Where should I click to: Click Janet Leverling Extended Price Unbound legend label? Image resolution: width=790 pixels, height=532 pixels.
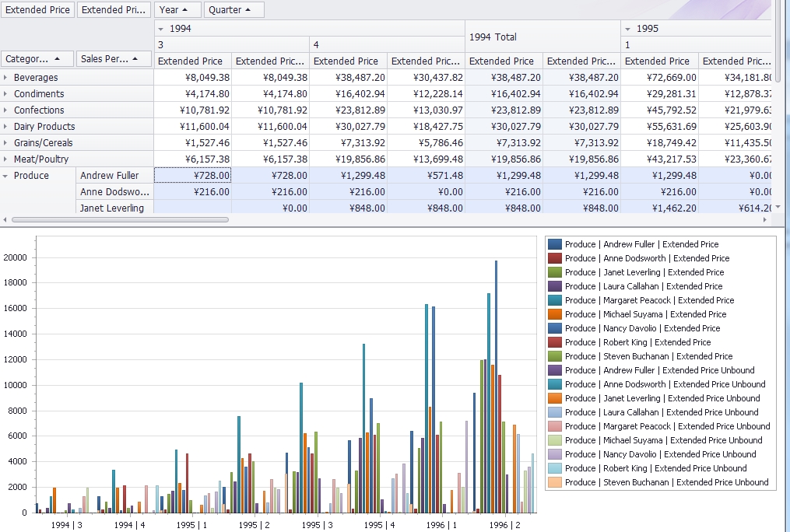662,398
